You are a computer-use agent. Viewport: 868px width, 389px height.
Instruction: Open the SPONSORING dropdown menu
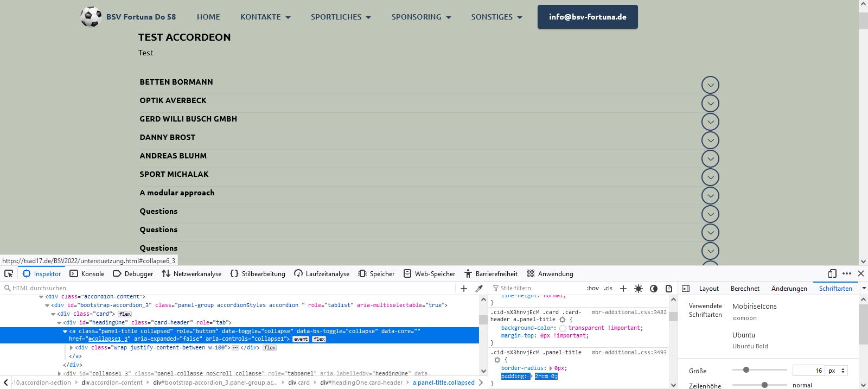point(421,17)
